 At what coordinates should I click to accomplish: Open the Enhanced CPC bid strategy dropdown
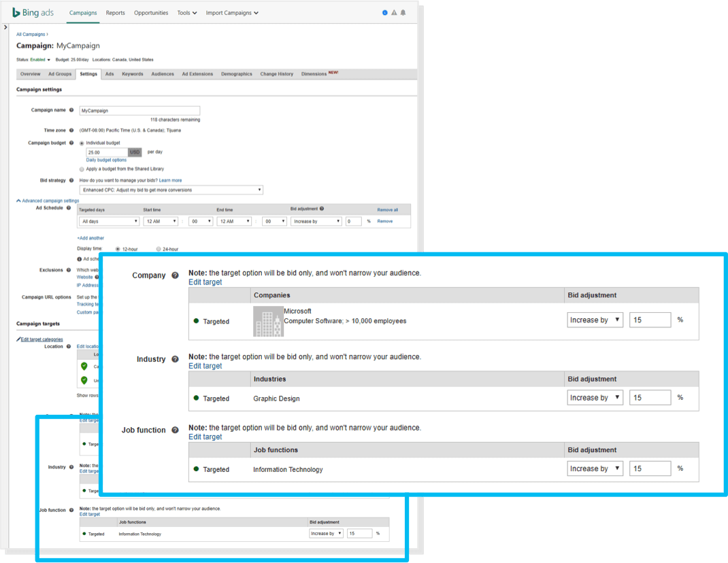[171, 190]
